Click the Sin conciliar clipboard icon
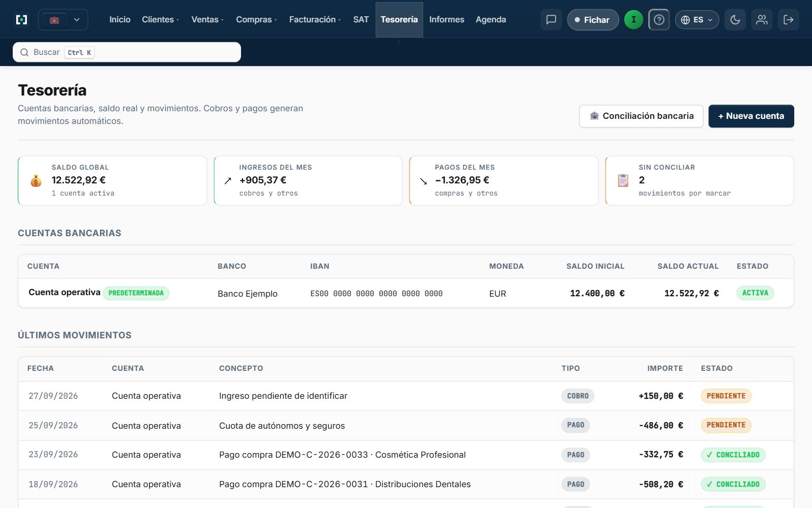Viewport: 812px width, 508px height. pos(623,180)
